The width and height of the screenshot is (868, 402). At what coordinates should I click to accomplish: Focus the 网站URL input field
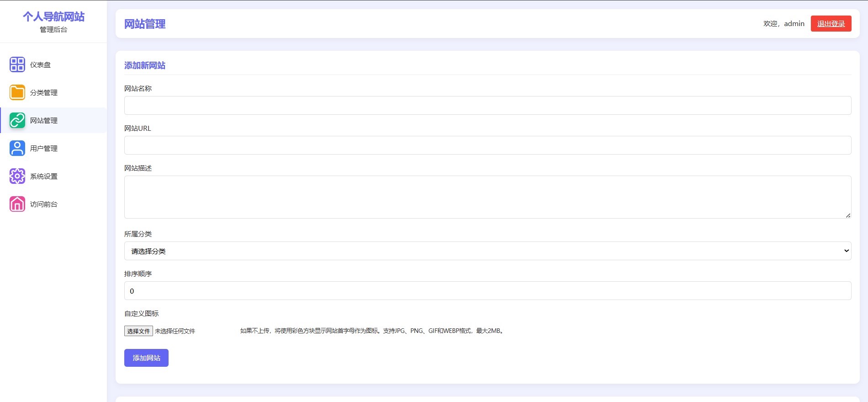point(487,145)
